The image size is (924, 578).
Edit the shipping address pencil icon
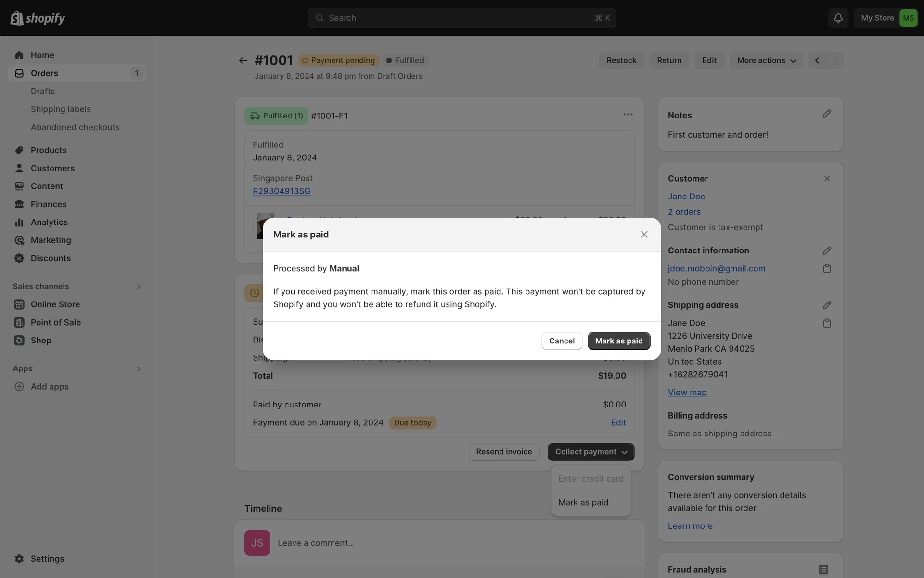(x=827, y=305)
